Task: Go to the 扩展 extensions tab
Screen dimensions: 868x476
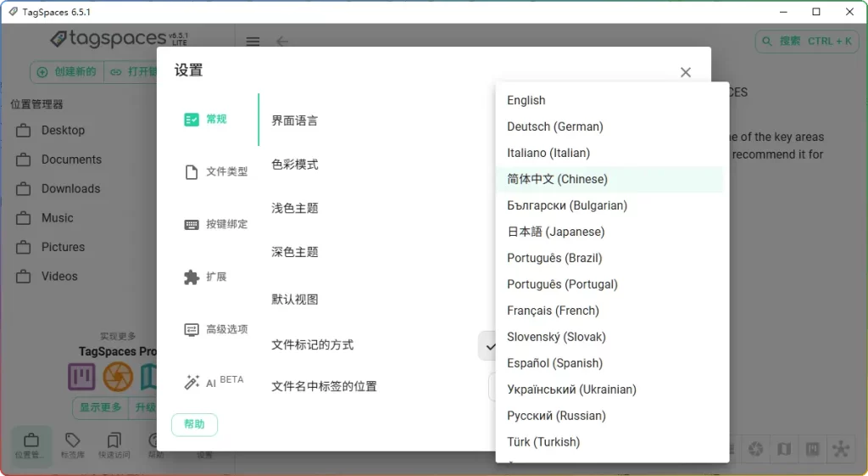Action: [x=214, y=277]
